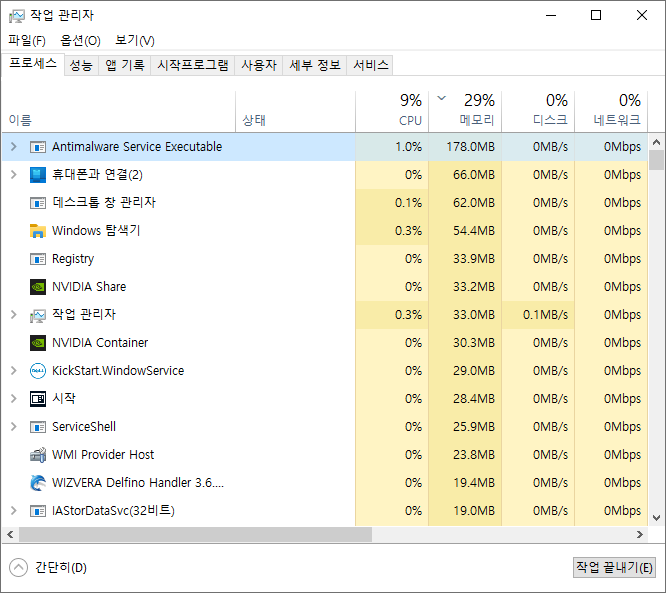This screenshot has height=593, width=666.
Task: Select the 프로세스 tab
Action: 33,64
